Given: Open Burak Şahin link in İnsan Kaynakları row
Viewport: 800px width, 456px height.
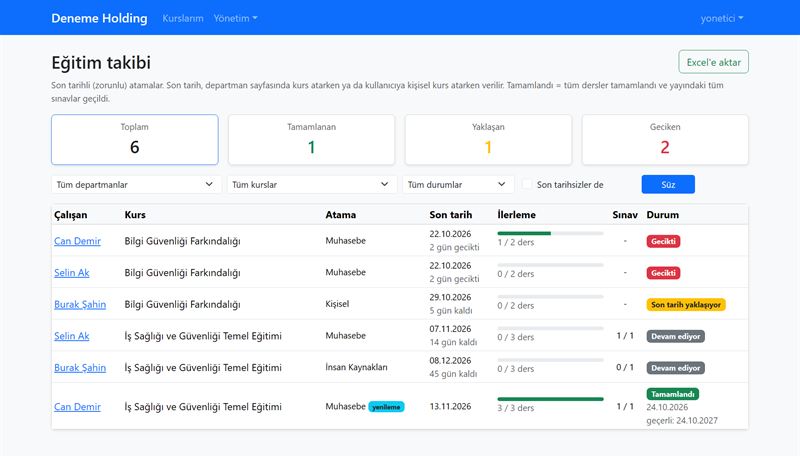Looking at the screenshot, I should click(x=80, y=367).
